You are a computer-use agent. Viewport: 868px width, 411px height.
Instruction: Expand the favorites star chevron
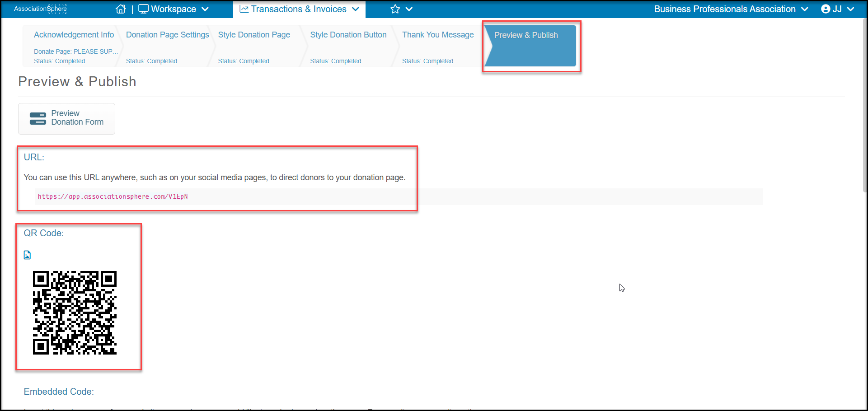(409, 9)
